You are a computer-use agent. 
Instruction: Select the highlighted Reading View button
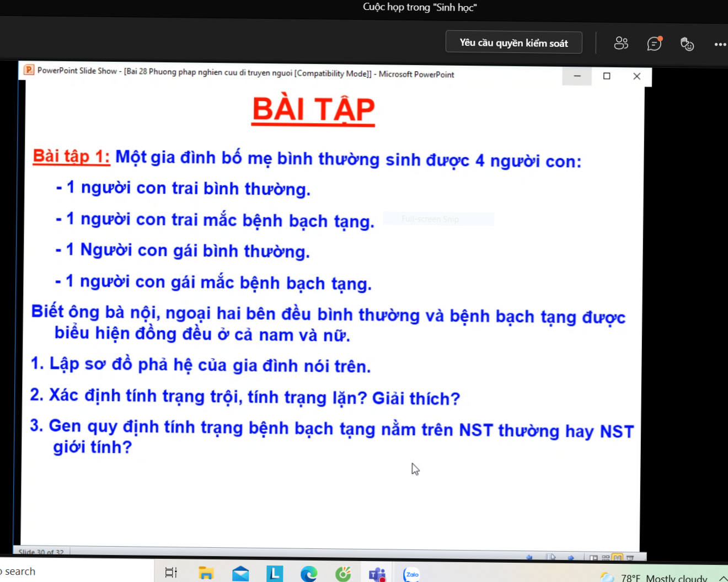[x=617, y=558]
